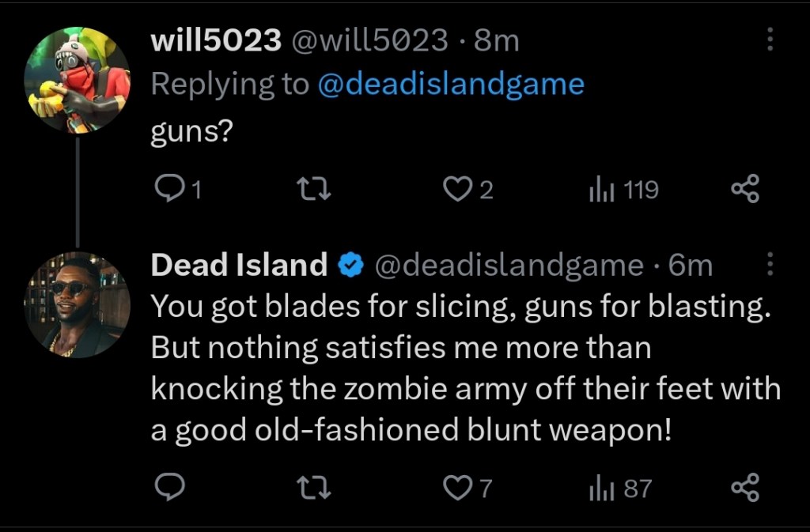Like Dead Island's tweet with 7 likes
810x532 pixels.
[x=457, y=489]
